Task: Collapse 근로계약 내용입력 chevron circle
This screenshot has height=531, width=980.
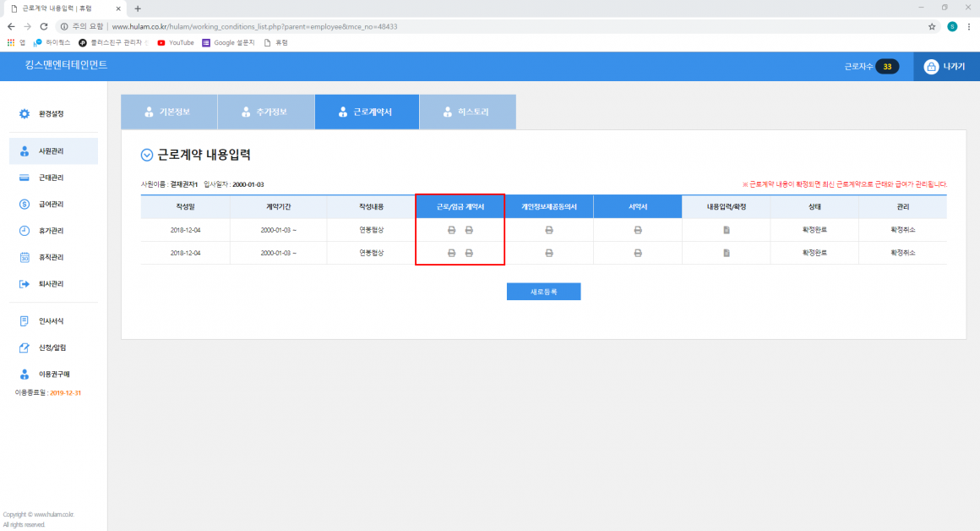Action: [x=147, y=156]
